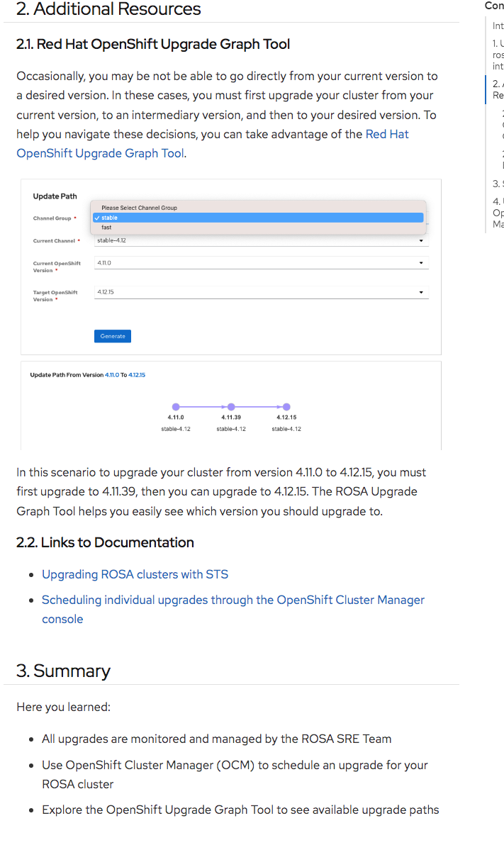Click bullet about exploring OpenShift Upgrade Graph Tool
The image size is (504, 850).
240,810
